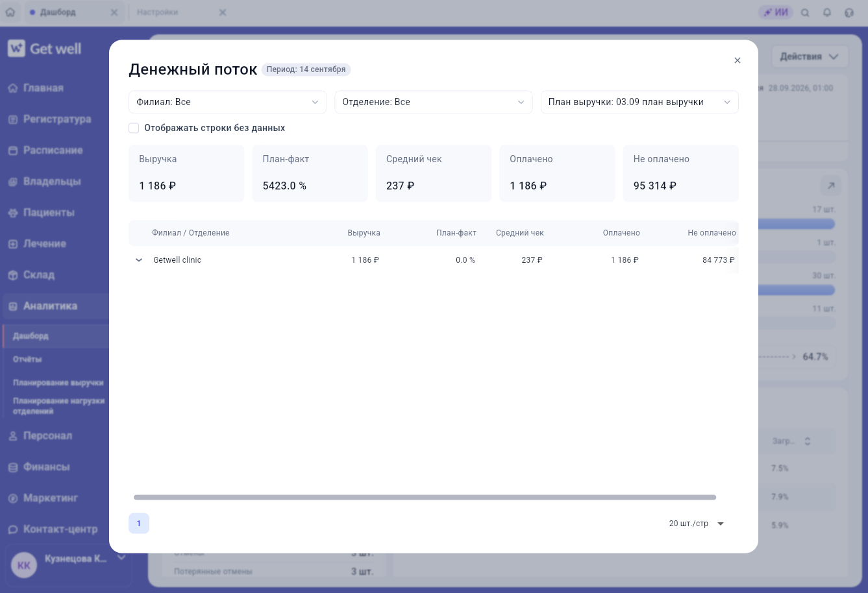Viewport: 868px width, 593px height.
Task: Open the home icon in tab bar
Action: click(x=10, y=12)
